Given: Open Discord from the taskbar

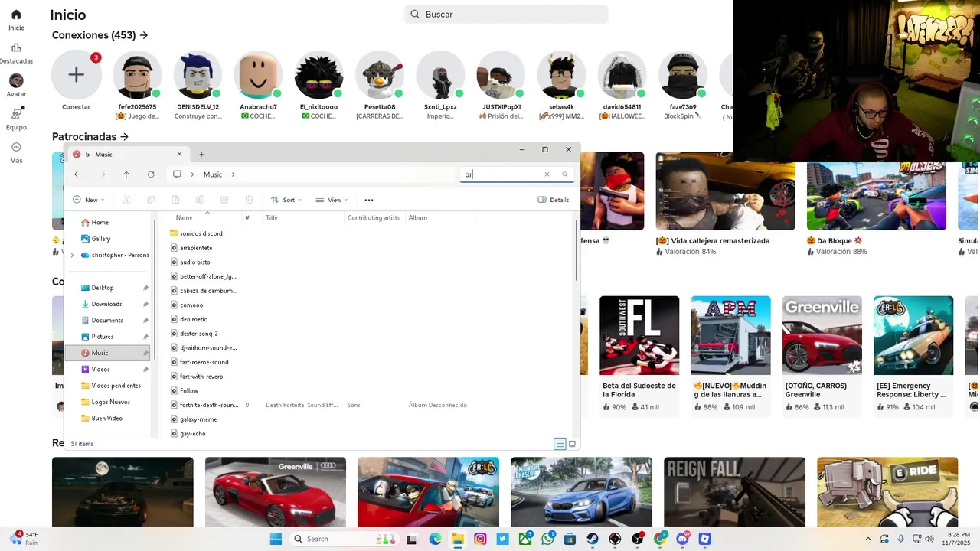Looking at the screenshot, I should point(682,539).
